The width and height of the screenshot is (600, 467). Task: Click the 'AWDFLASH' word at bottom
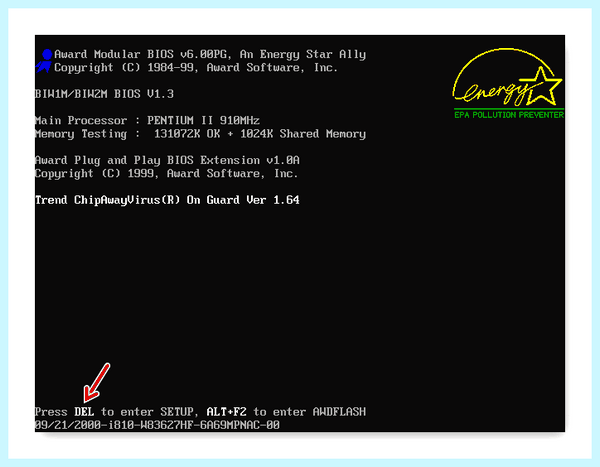coord(339,412)
